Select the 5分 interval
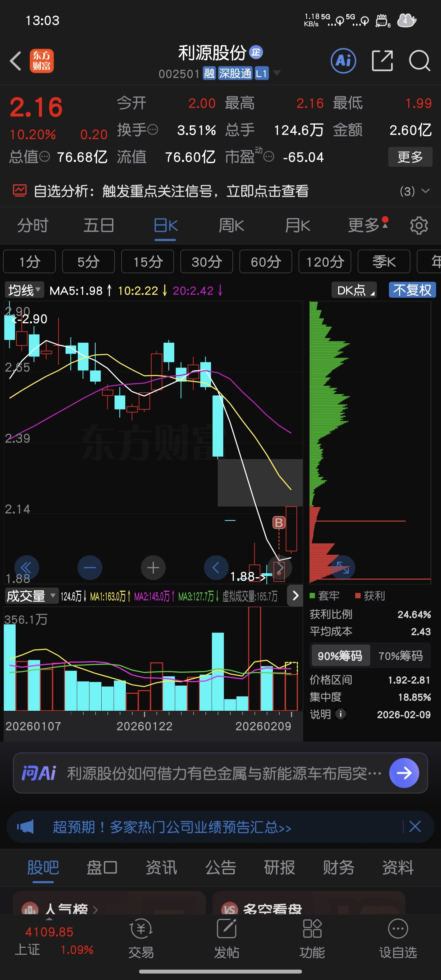The height and width of the screenshot is (980, 441). tap(88, 261)
